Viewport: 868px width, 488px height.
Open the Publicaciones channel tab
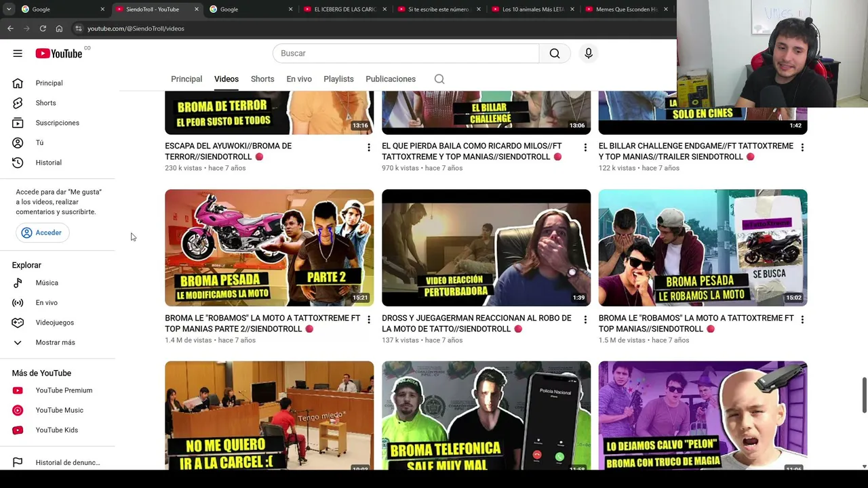(391, 79)
